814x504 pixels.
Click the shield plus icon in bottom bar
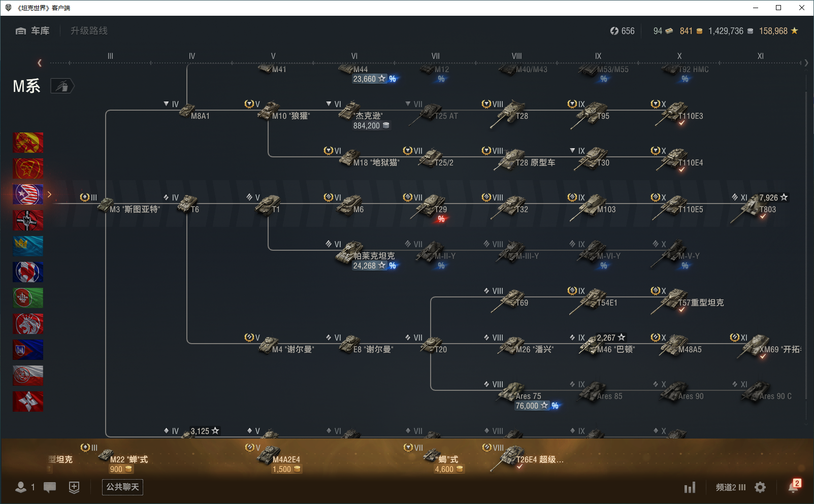(74, 487)
